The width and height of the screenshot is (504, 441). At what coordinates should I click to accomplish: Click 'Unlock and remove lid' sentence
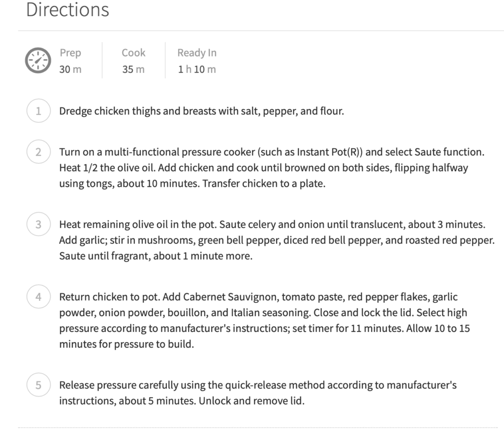[x=252, y=401]
